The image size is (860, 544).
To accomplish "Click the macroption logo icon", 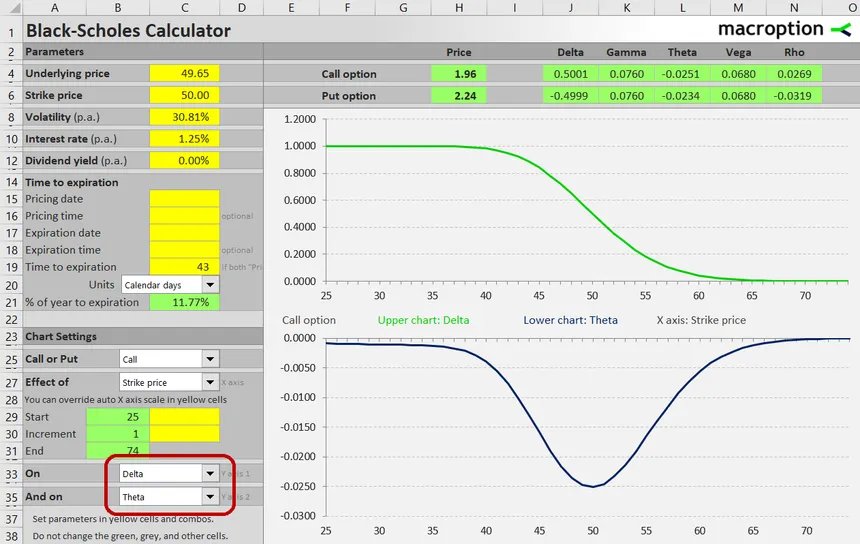I will [x=840, y=29].
